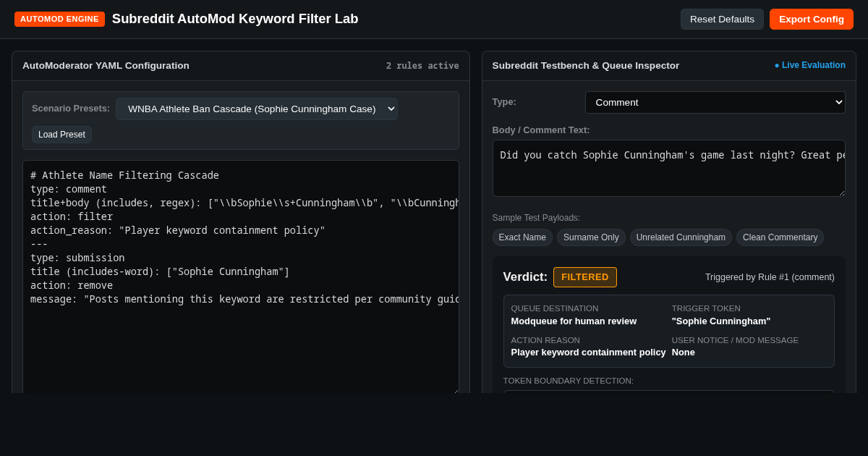Viewport: 868px width, 456px height.
Task: Click the Body / Comment Text field
Action: [x=669, y=168]
